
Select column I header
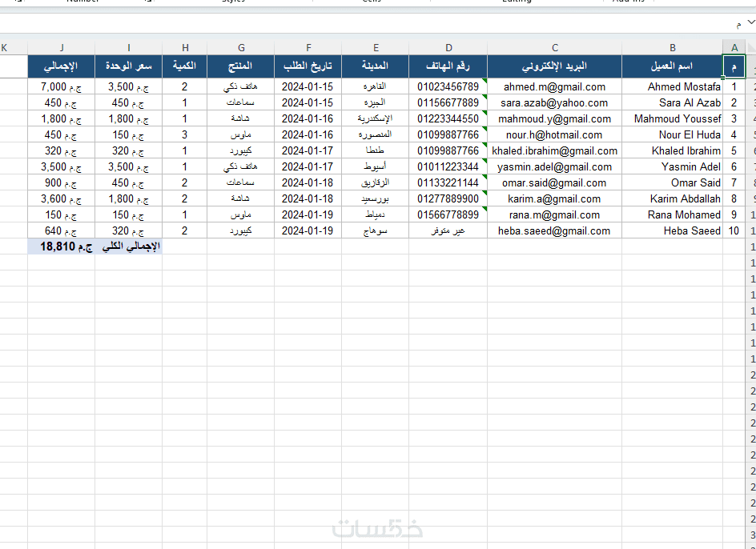pos(129,47)
